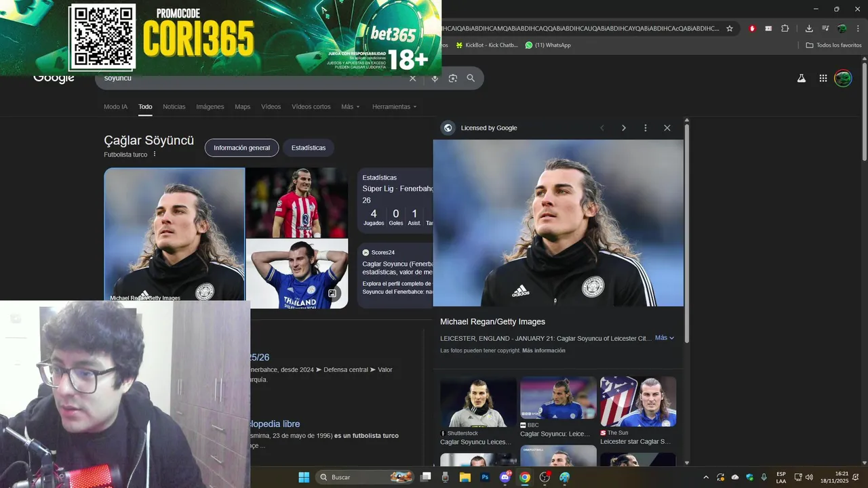The width and height of the screenshot is (868, 488).
Task: Switch to Vídeos cortos tab
Action: pos(311,107)
